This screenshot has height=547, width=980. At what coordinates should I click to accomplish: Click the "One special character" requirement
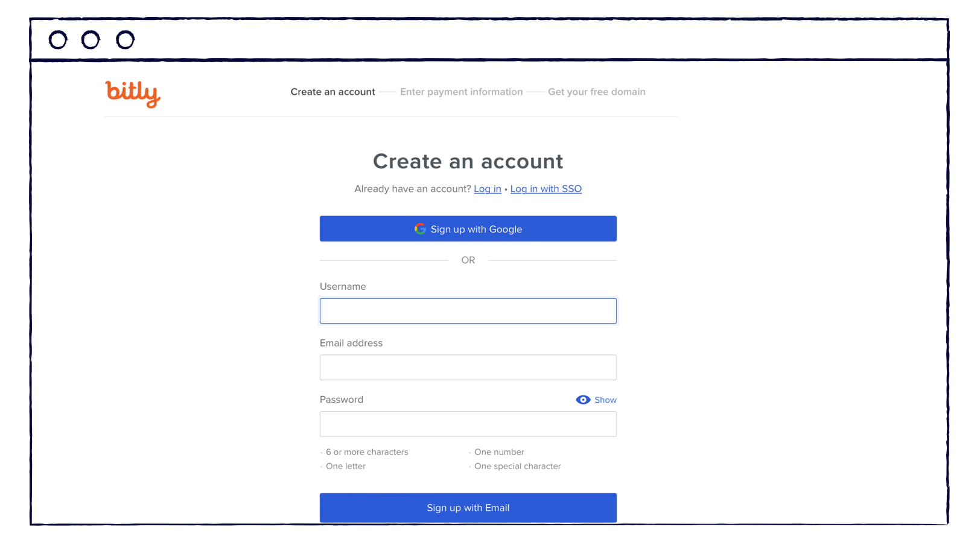point(517,466)
